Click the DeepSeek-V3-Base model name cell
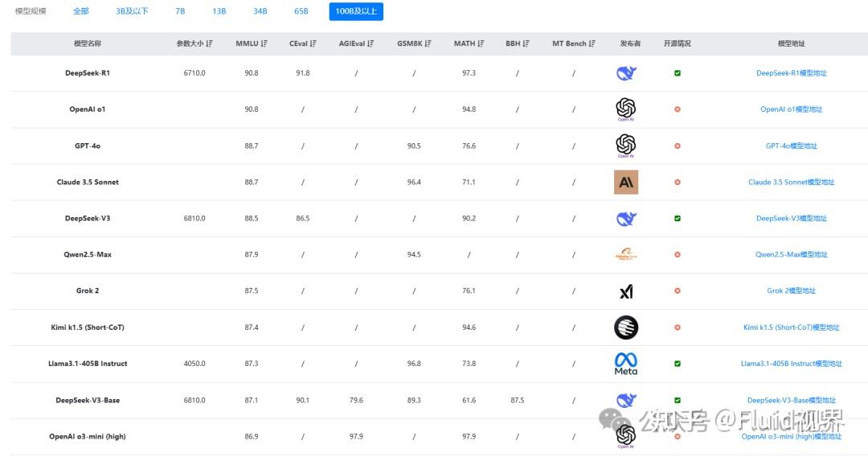The width and height of the screenshot is (868, 457). tap(88, 400)
